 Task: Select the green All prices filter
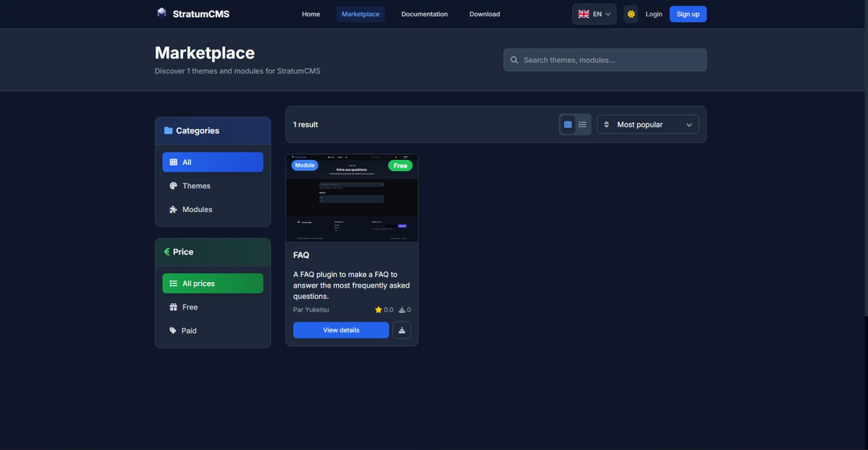[x=212, y=283]
